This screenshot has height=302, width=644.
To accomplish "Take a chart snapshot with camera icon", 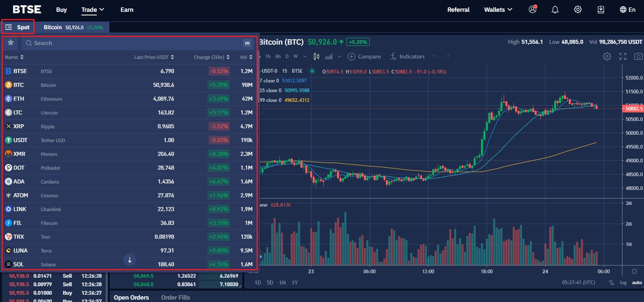I will 638,56.
